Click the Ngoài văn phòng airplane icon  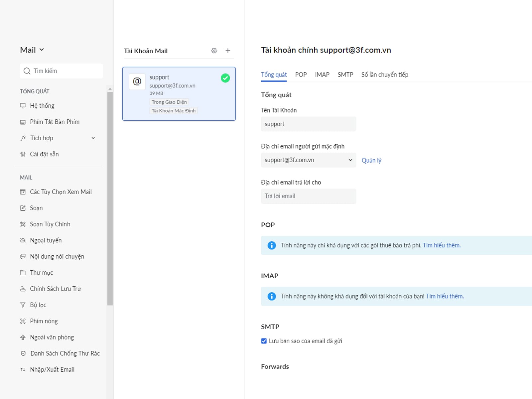click(23, 337)
